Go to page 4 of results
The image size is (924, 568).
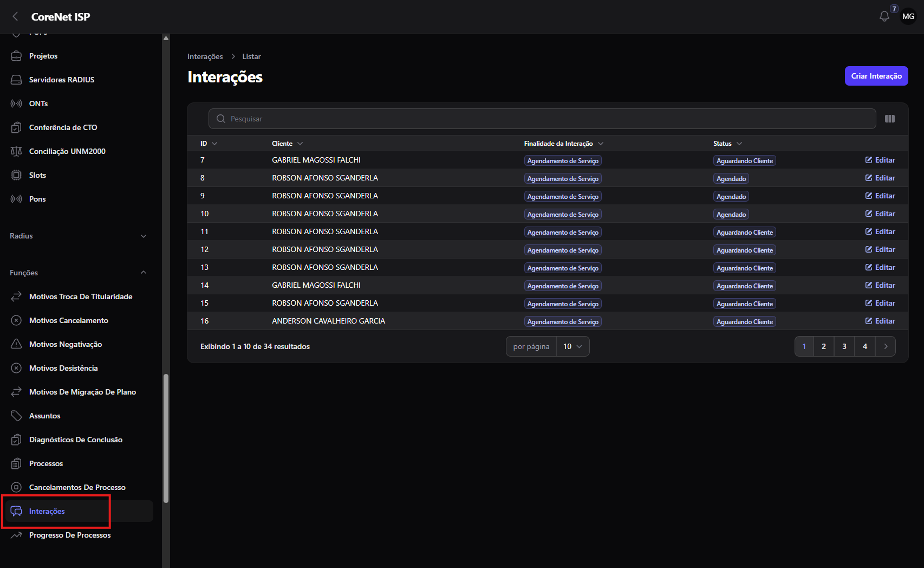click(865, 346)
